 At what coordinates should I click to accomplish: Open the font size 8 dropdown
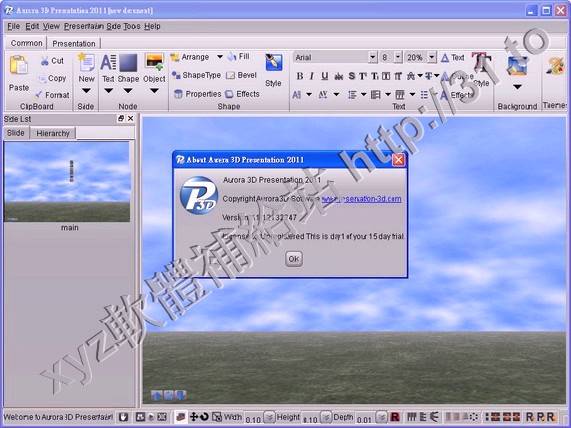coord(398,58)
